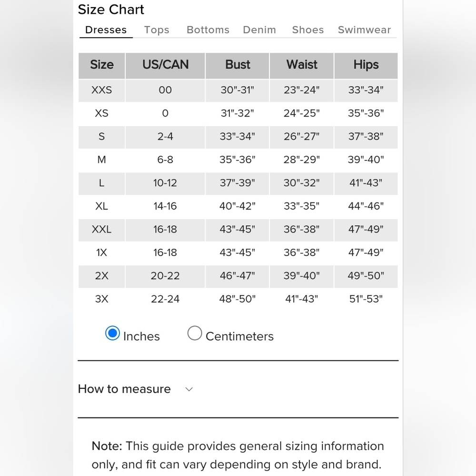Click the Hips column header

click(366, 66)
